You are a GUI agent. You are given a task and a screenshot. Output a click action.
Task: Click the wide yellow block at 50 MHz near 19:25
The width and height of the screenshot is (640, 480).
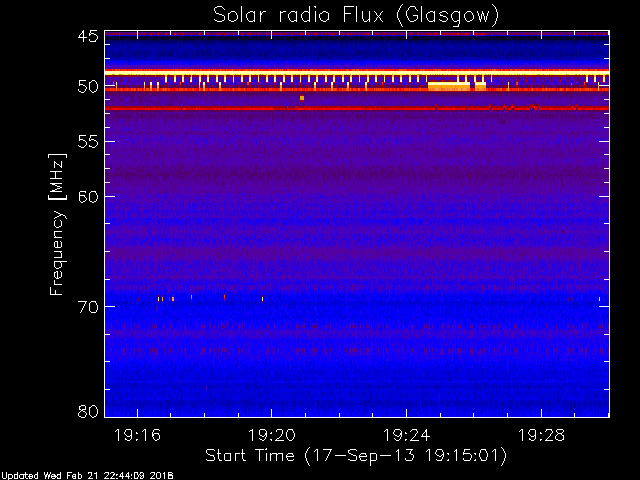(x=449, y=86)
